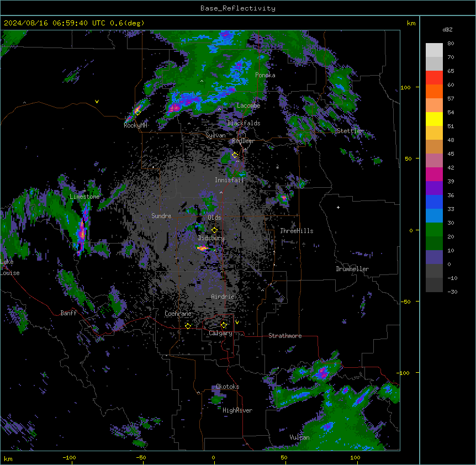Click the RockyMH label
This screenshot has width=476, height=465.
tap(135, 125)
